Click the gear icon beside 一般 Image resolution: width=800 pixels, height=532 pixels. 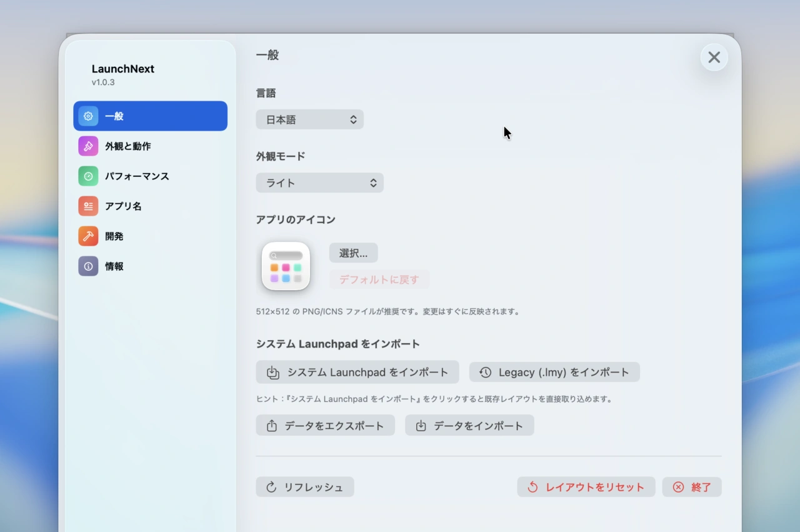(88, 116)
